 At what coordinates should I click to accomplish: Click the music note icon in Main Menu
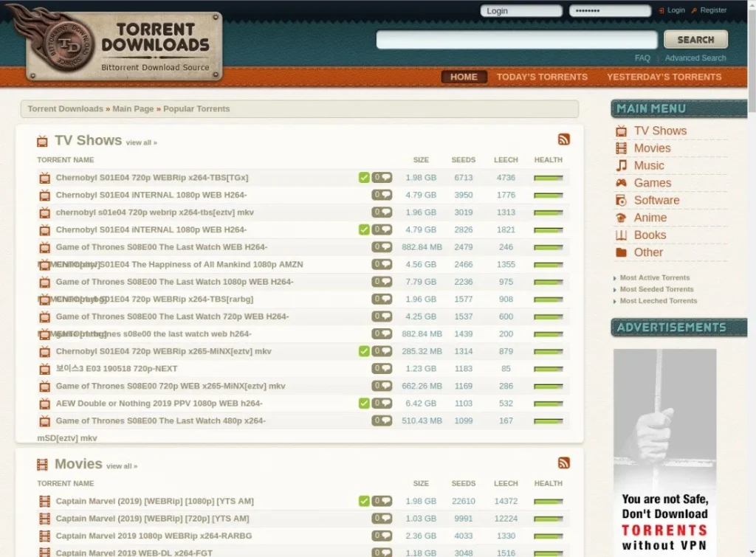(622, 166)
